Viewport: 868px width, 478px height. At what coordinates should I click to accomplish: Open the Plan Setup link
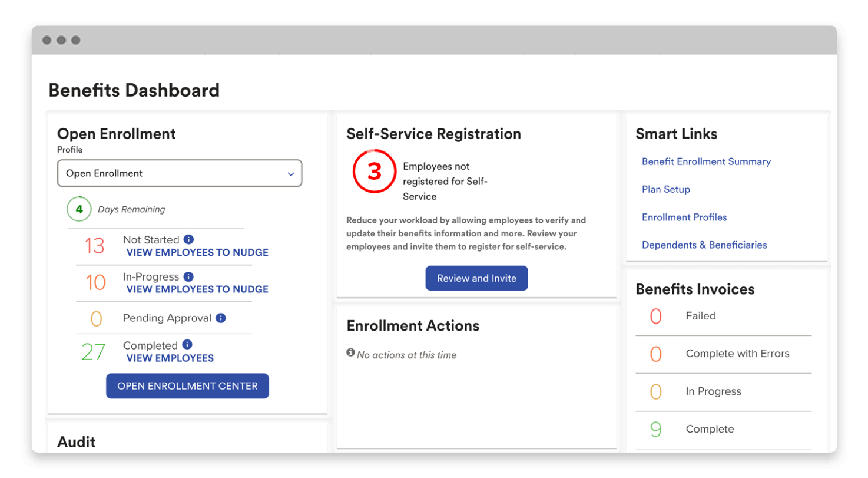pos(666,189)
